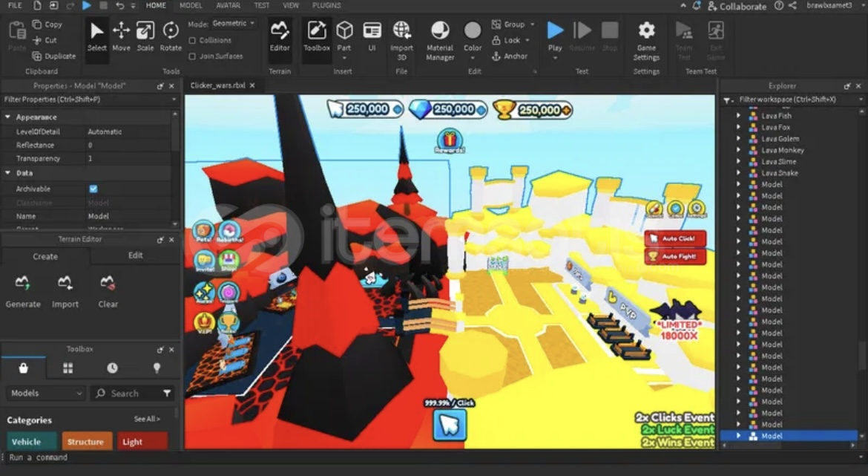Switch Terrain Editor to Edit tab
868x476 pixels.
[136, 255]
